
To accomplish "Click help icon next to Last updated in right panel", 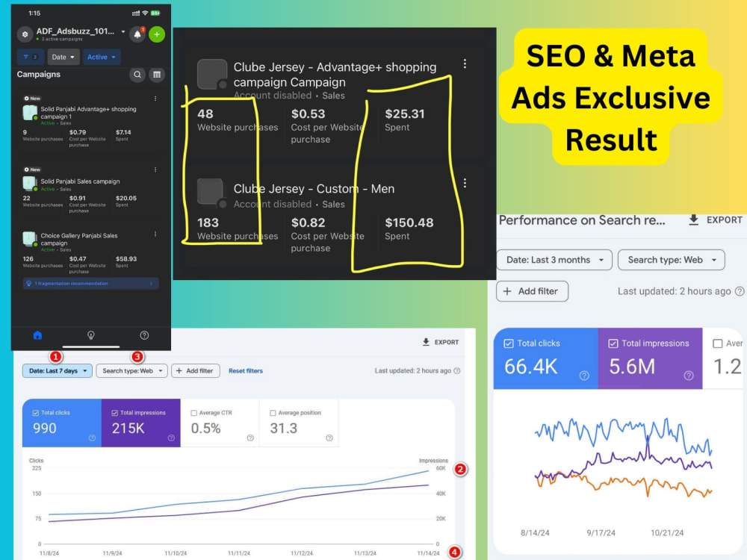I will 740,291.
